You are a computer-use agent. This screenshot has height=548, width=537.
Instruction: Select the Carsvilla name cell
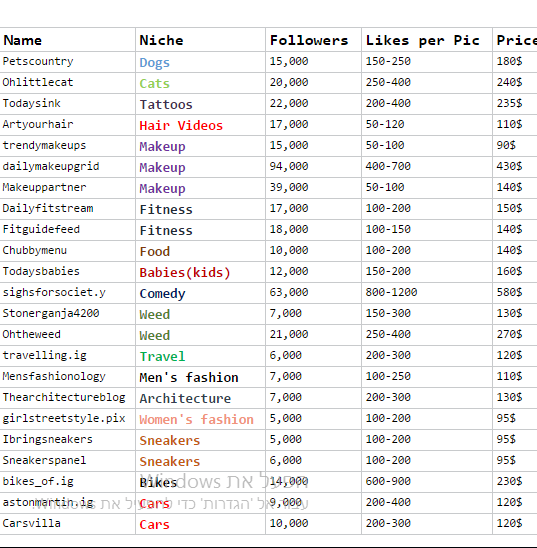pyautogui.click(x=67, y=524)
